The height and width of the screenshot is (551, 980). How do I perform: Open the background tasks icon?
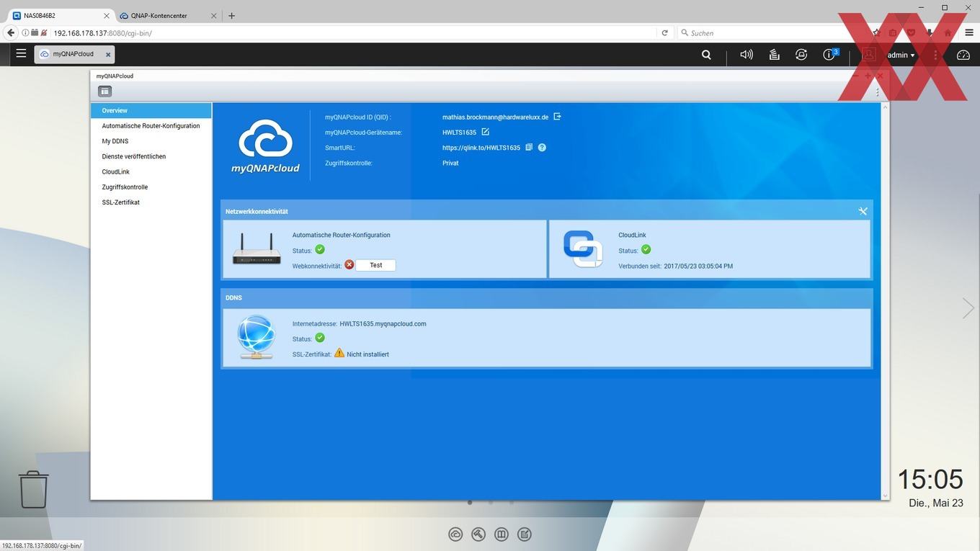[774, 54]
